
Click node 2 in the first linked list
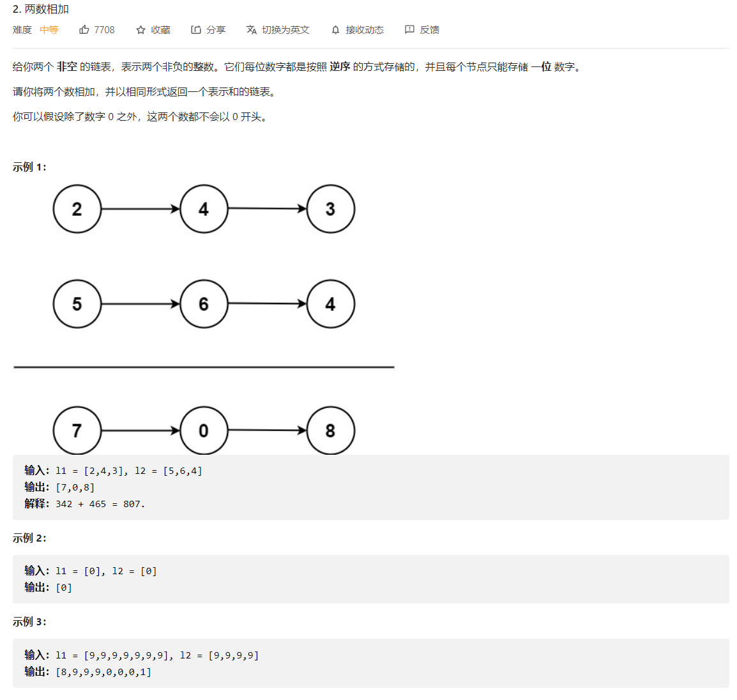click(77, 209)
